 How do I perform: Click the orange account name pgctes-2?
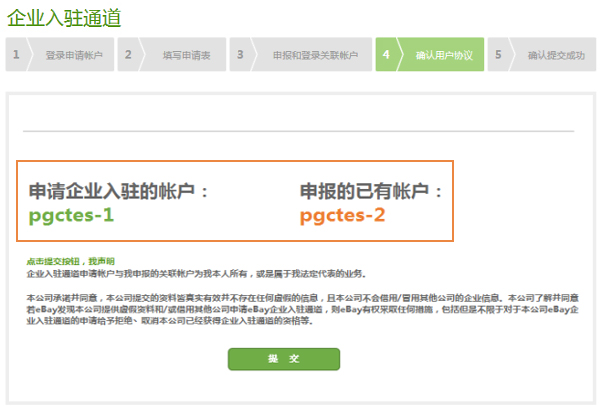click(x=342, y=215)
